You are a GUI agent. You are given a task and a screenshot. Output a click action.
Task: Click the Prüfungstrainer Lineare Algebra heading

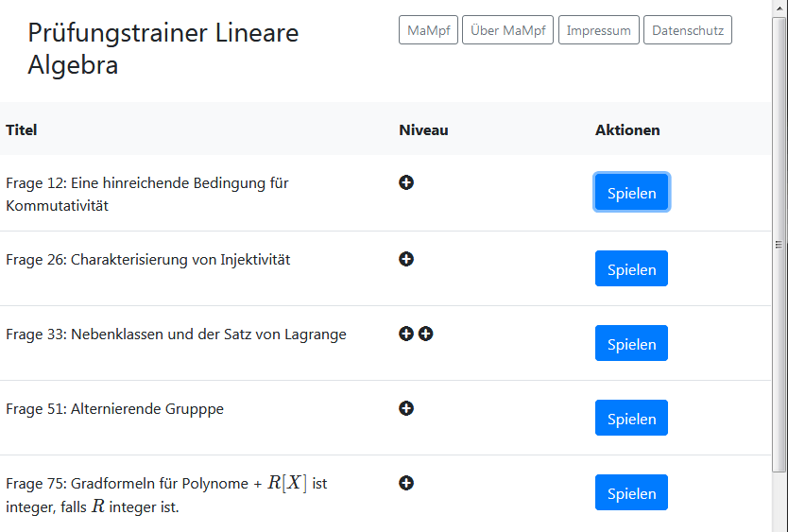click(163, 49)
